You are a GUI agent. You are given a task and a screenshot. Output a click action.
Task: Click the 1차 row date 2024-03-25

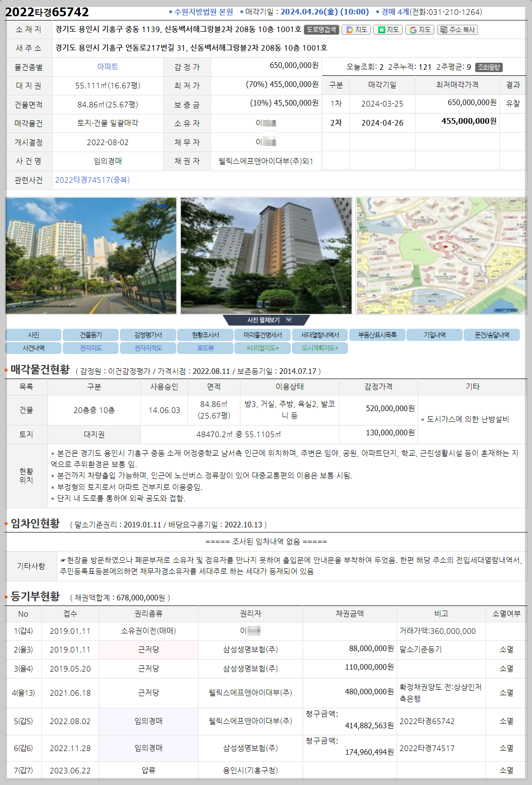click(382, 104)
